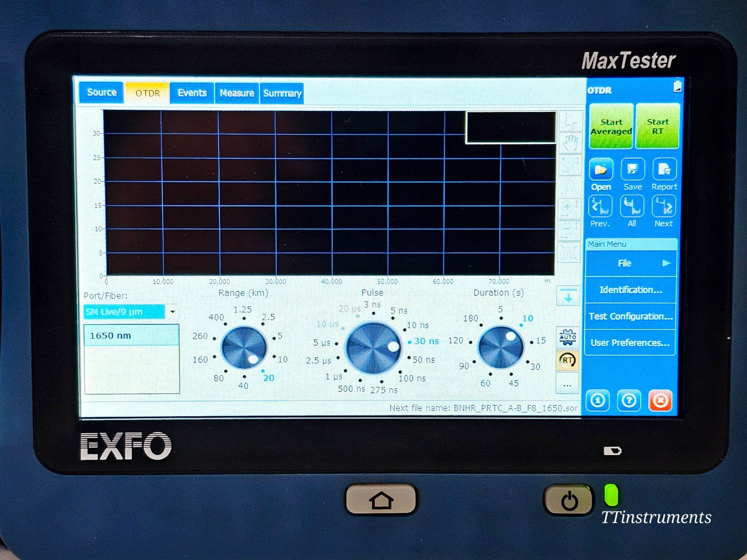The width and height of the screenshot is (747, 560).
Task: Show all traces with All icon
Action: coord(632,206)
